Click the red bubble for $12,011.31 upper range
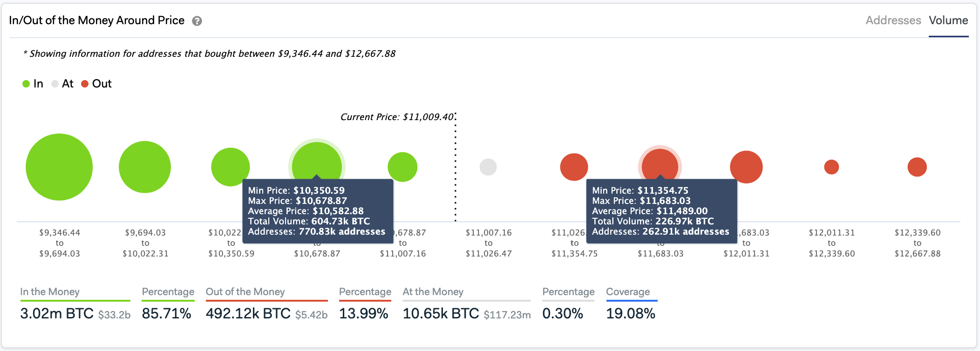This screenshot has height=351, width=980. pos(746,167)
